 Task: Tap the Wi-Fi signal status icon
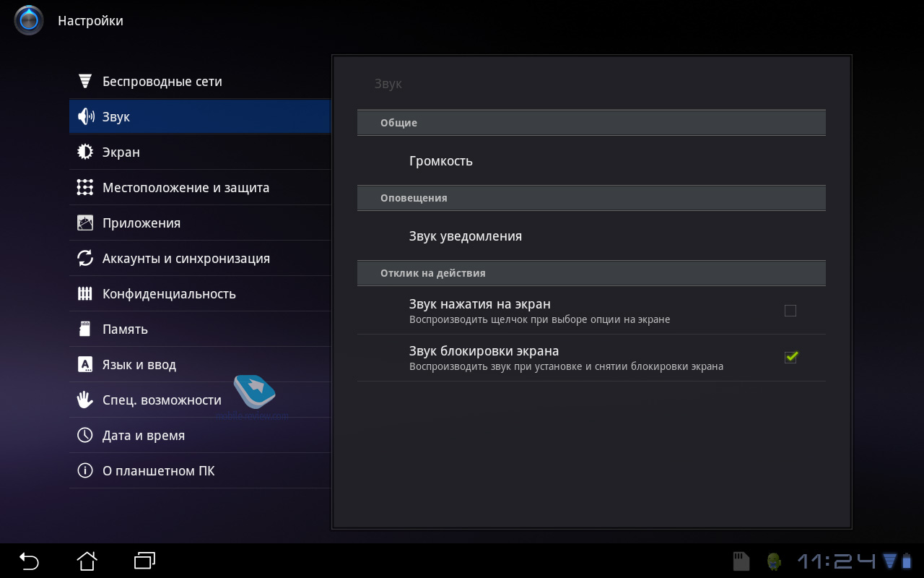(x=889, y=561)
